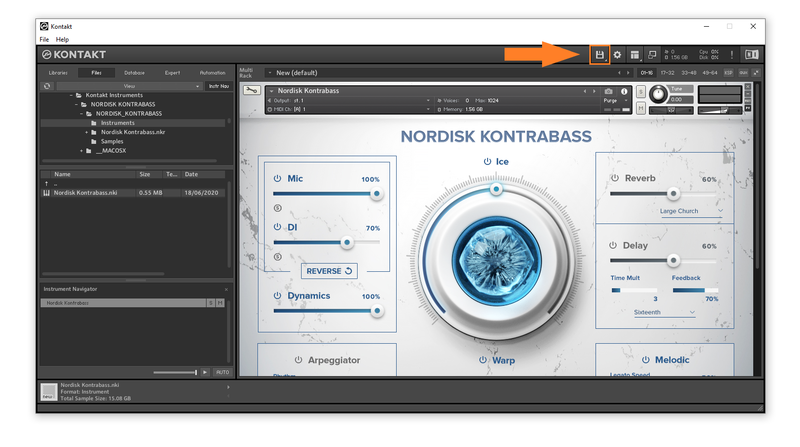Screen dimensions: 800x447
Task: Toggle the Dynamics power button
Action: click(x=278, y=295)
